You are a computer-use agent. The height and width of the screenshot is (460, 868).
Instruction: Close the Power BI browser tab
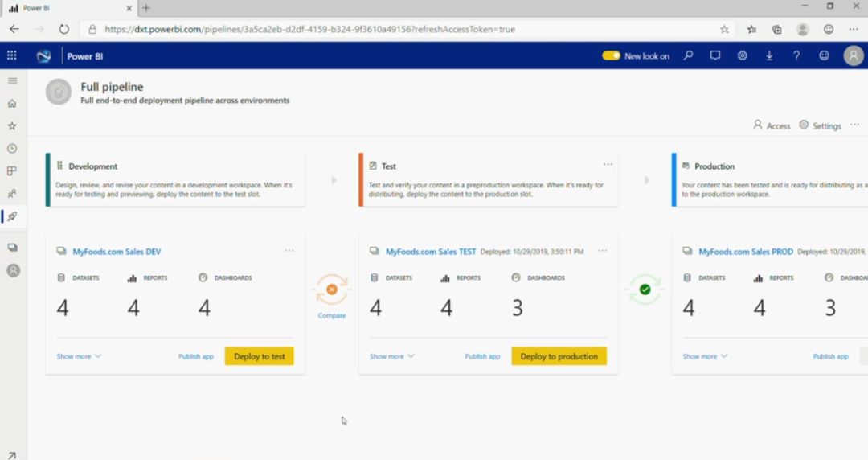click(x=129, y=8)
